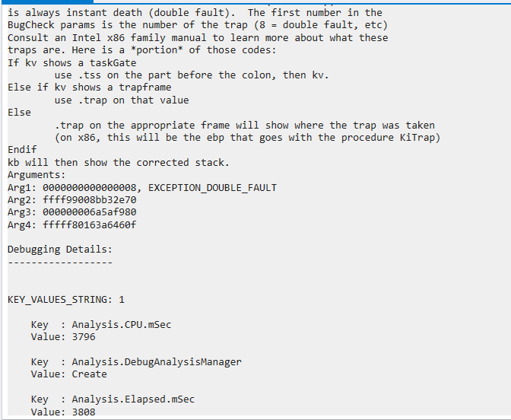Click the 'use .trap on that value' line

coord(122,100)
